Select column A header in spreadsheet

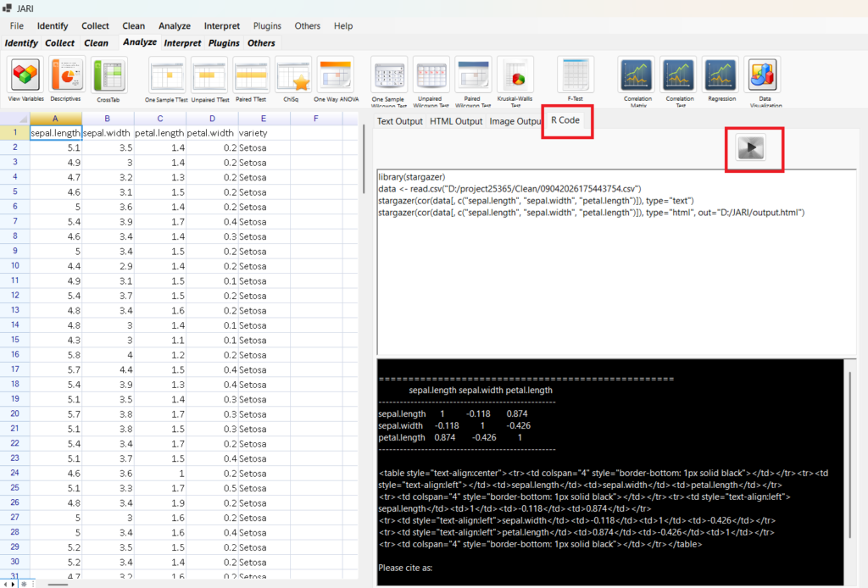[x=56, y=119]
